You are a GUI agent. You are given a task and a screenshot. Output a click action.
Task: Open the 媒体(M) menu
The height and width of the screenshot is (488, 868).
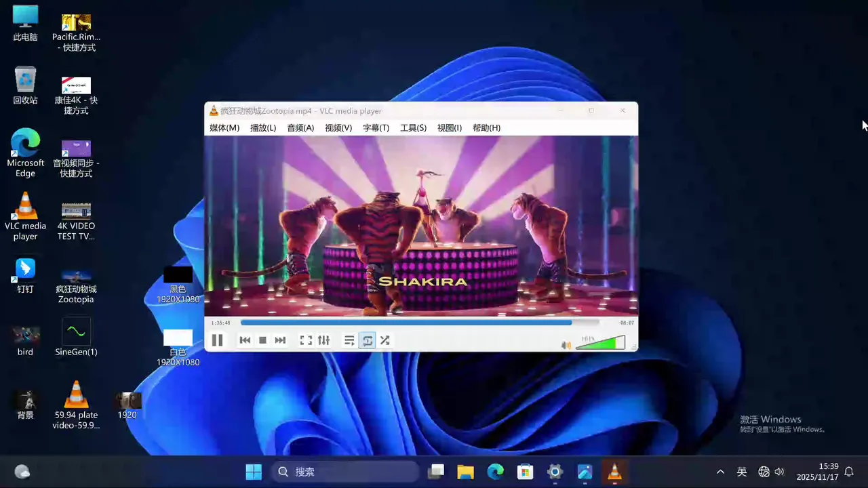(224, 128)
